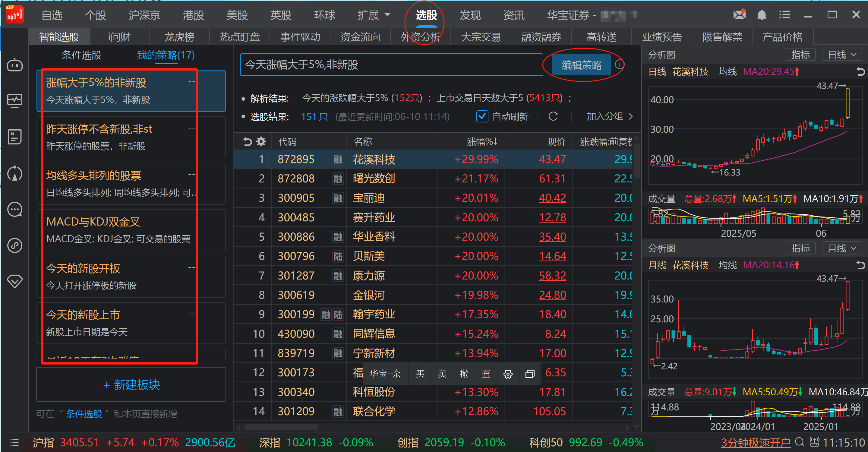Open the table column settings gear
This screenshot has width=868, height=452.
coord(261,141)
